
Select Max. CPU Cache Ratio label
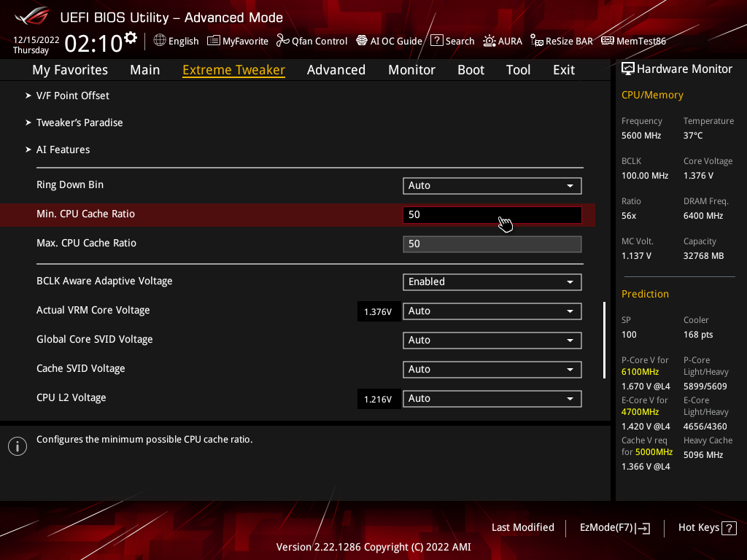pyautogui.click(x=86, y=243)
